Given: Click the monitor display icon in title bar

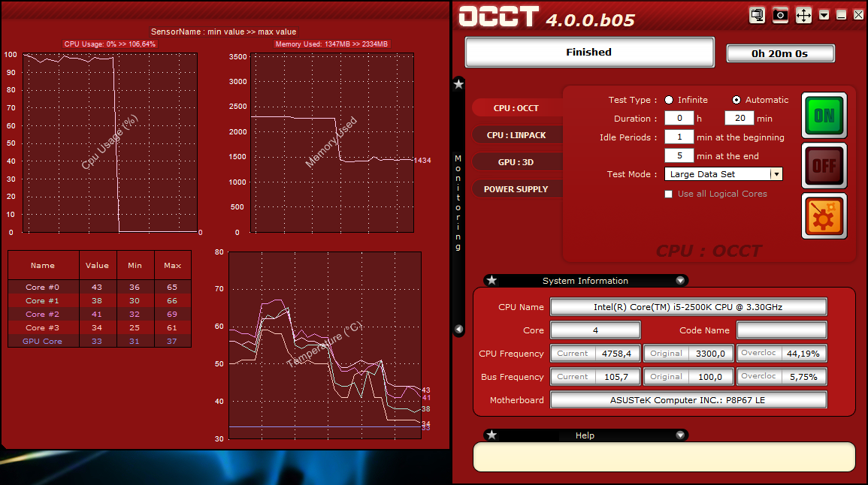Looking at the screenshot, I should pyautogui.click(x=757, y=15).
